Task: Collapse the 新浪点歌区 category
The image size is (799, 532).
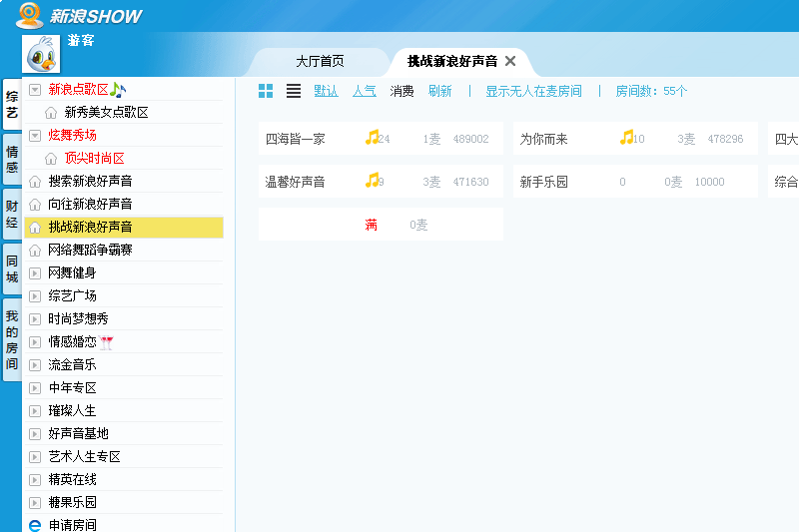Action: (x=35, y=90)
